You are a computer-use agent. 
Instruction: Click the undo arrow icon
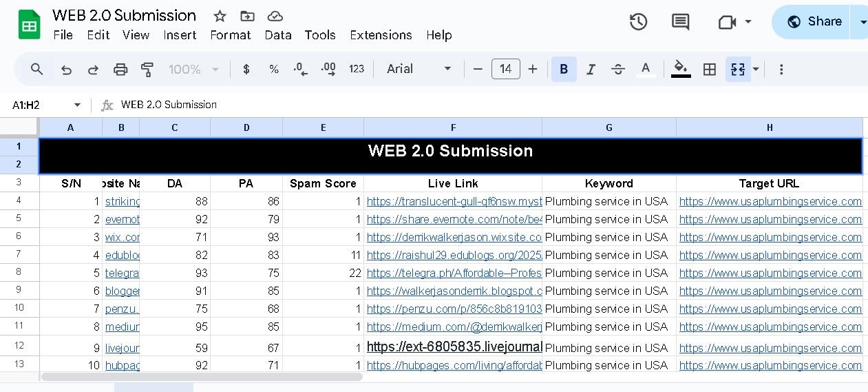point(66,70)
